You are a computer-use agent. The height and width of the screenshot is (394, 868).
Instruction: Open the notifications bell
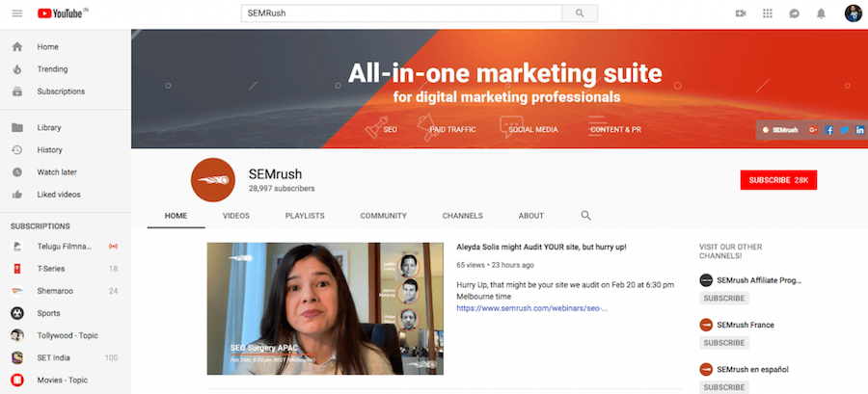pyautogui.click(x=821, y=13)
